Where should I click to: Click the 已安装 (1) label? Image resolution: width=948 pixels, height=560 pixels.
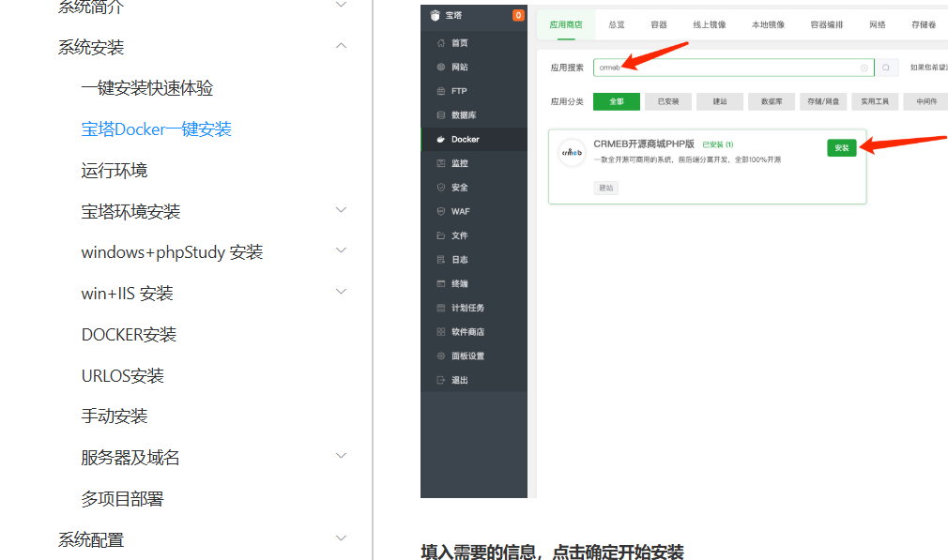click(718, 144)
